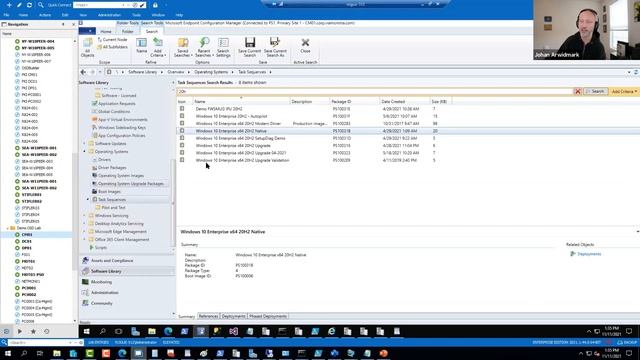Open the Drivers node
This screenshot has width=640, height=360.
click(x=104, y=160)
